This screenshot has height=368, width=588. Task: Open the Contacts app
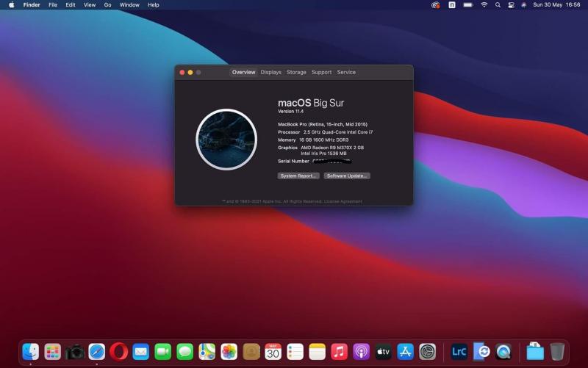[251, 352]
